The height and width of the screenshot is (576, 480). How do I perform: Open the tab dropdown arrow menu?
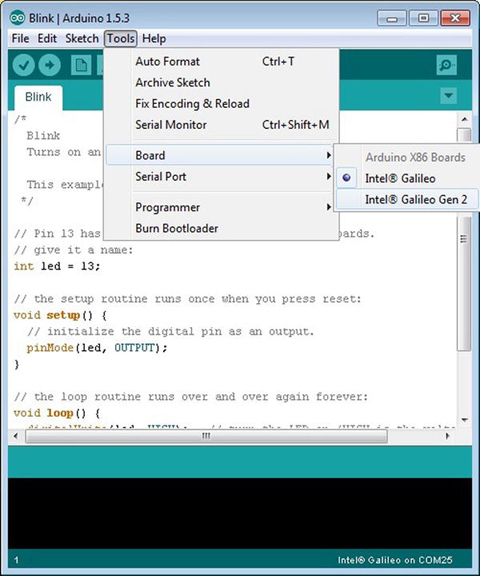click(x=448, y=96)
